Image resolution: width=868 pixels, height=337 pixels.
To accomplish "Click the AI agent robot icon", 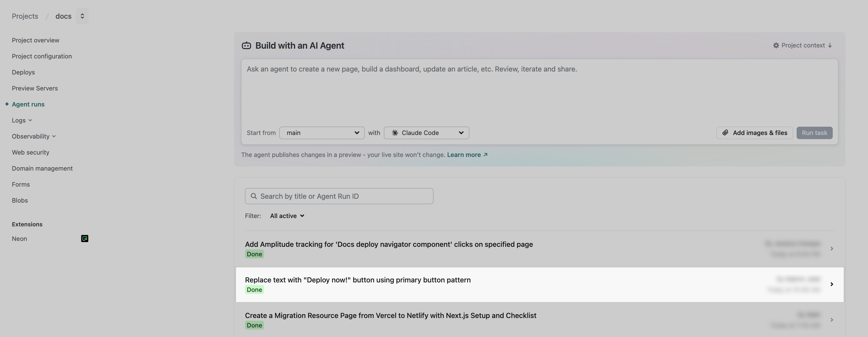I will (x=246, y=46).
